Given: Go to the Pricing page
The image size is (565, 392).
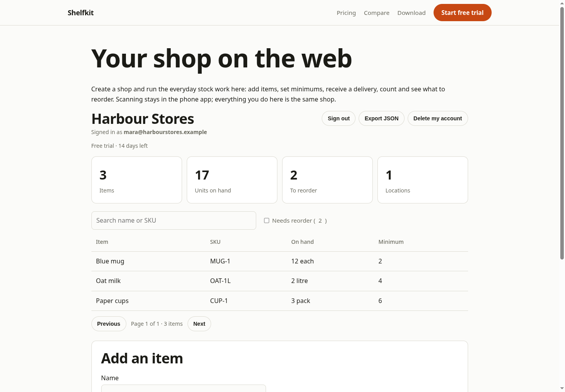Looking at the screenshot, I should 346,13.
